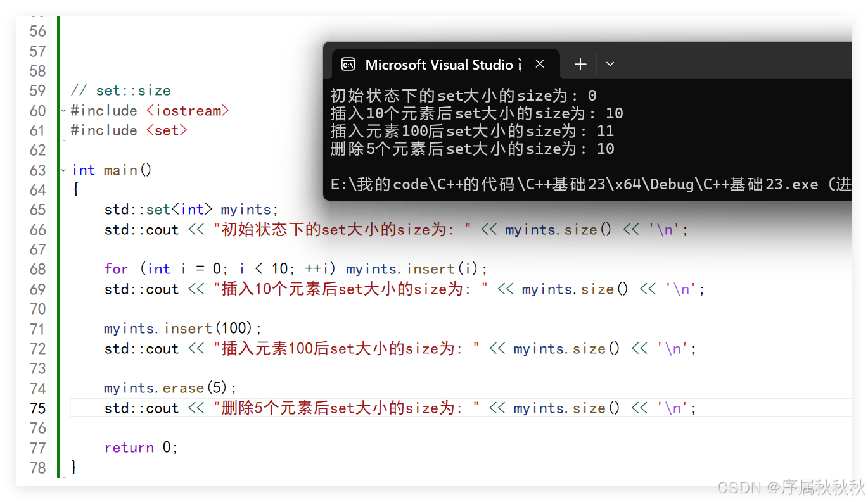Viewport: 868px width, 502px height.
Task: Click the 'return 0;' statement
Action: [141, 448]
